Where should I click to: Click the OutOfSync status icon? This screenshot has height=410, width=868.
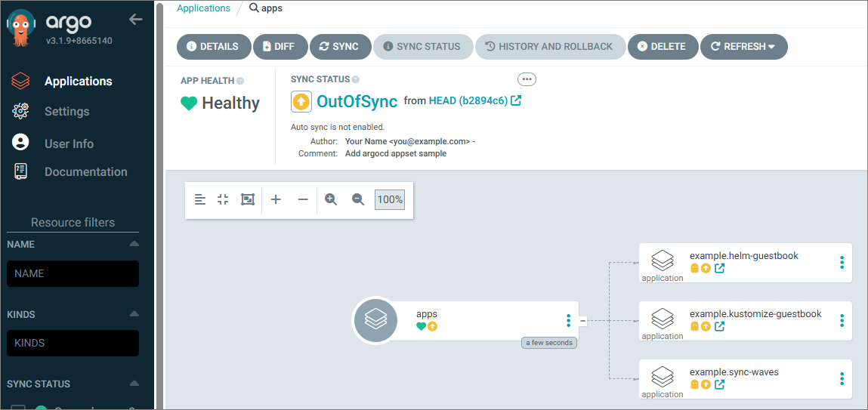301,102
